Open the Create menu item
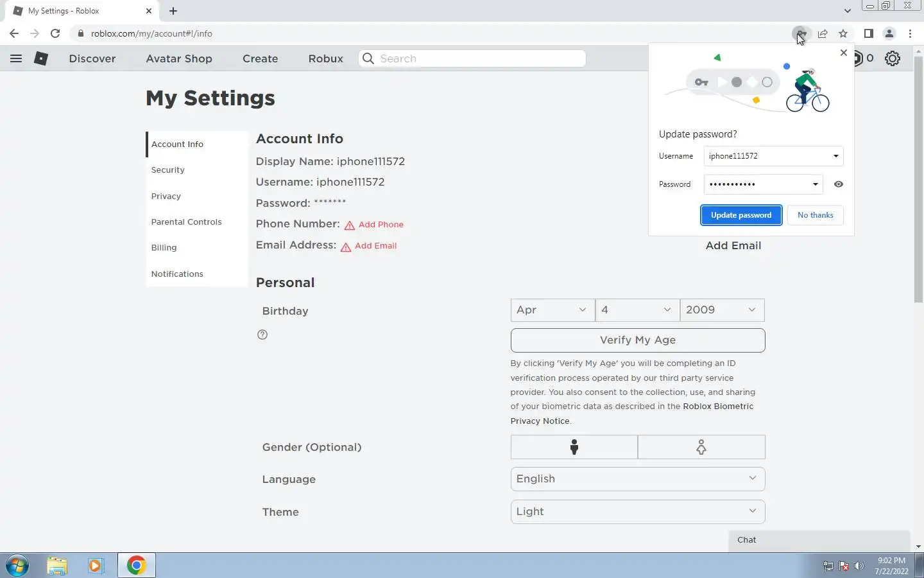The image size is (924, 578). (x=261, y=58)
